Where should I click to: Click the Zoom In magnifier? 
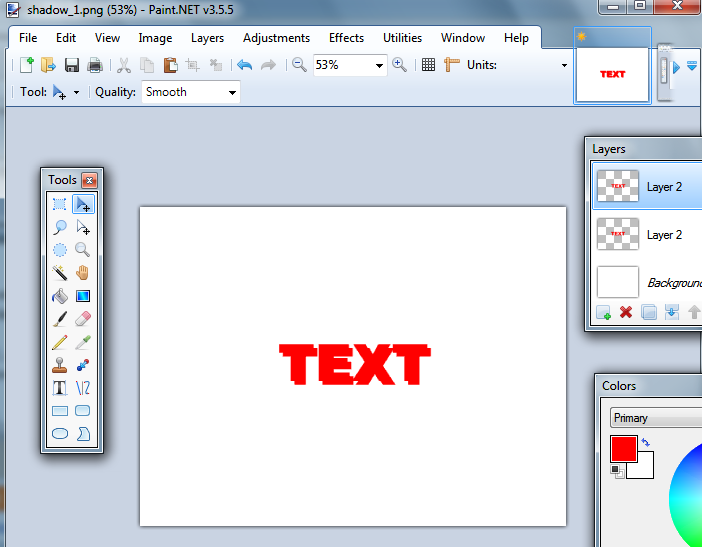[x=399, y=65]
